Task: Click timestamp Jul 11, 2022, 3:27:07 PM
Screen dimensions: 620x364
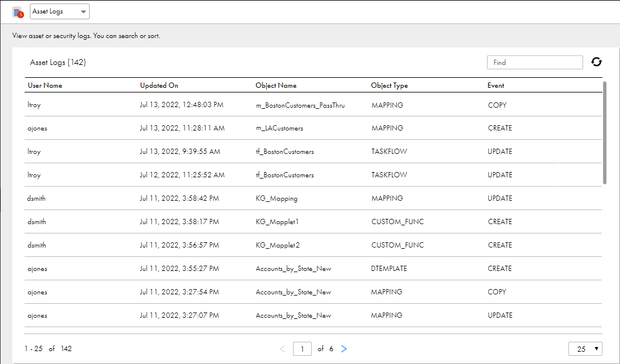Action: click(179, 315)
